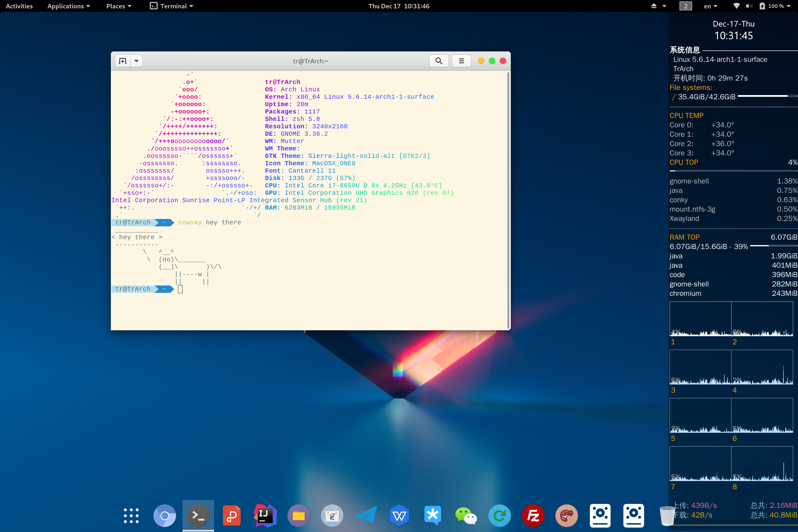
Task: Open the Show Applications grid in dock
Action: point(131,516)
